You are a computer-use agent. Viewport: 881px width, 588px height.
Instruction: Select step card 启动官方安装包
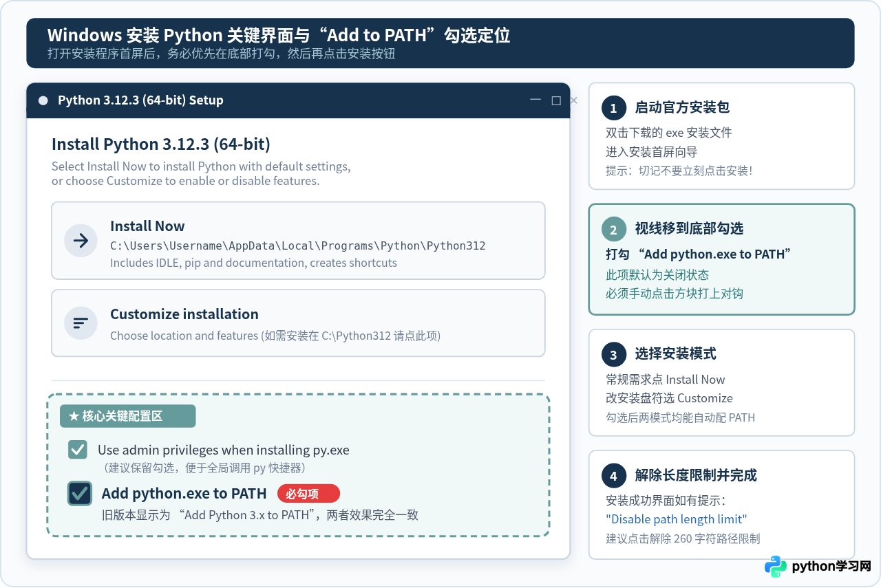click(721, 136)
